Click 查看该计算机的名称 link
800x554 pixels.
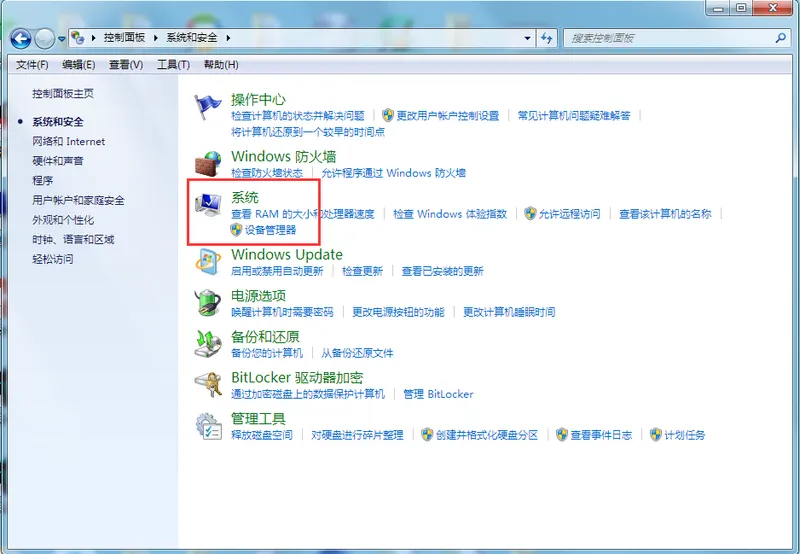pyautogui.click(x=665, y=214)
